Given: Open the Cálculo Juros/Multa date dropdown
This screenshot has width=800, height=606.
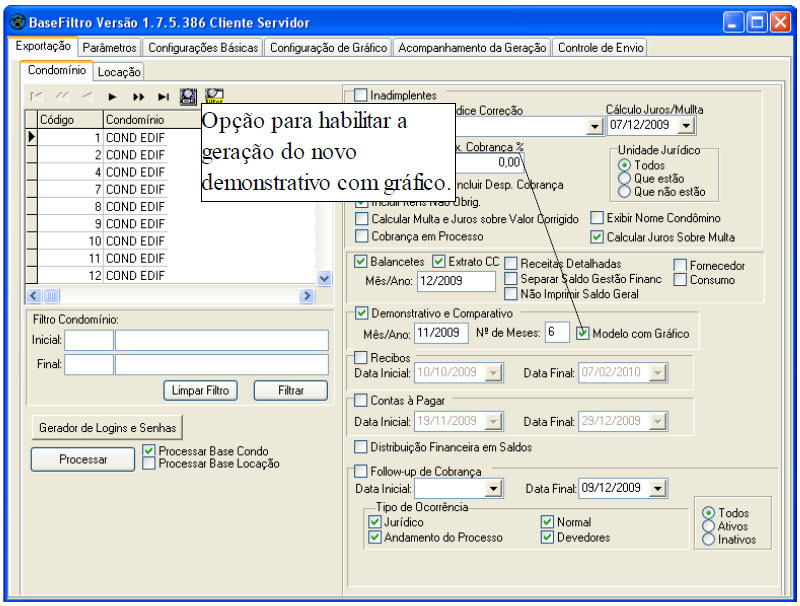Looking at the screenshot, I should pos(685,126).
